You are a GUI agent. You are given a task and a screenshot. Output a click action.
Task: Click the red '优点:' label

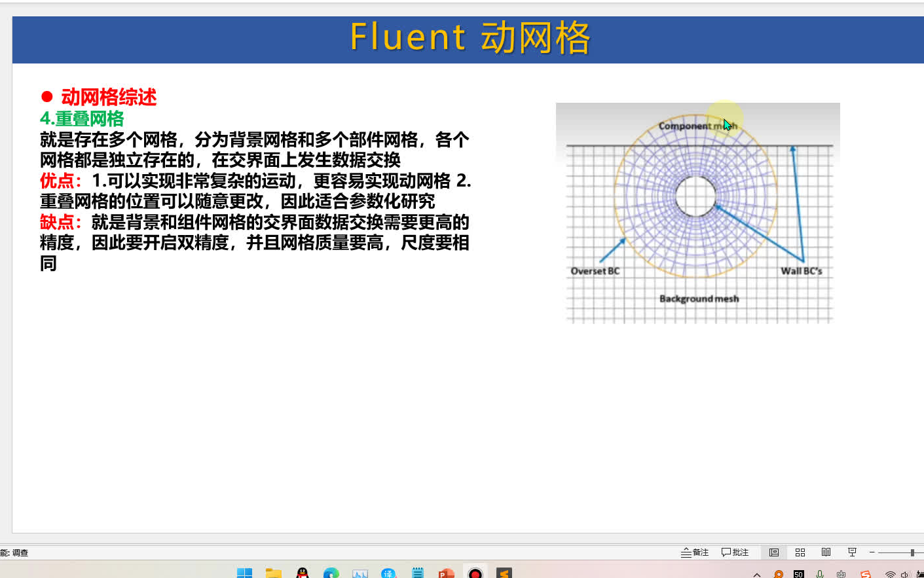pos(61,181)
